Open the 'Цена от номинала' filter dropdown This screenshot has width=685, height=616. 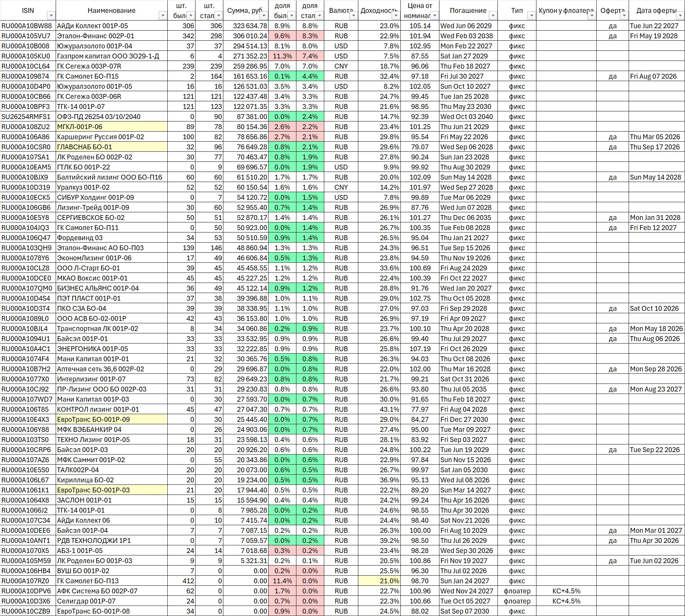pyautogui.click(x=435, y=16)
